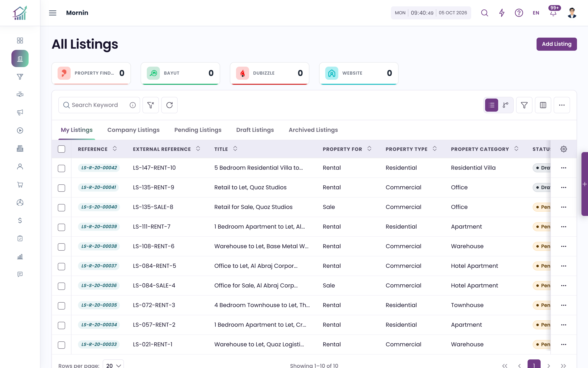Viewport: 588px width, 368px height.
Task: Switch to Archived Listings tab
Action: [x=313, y=130]
